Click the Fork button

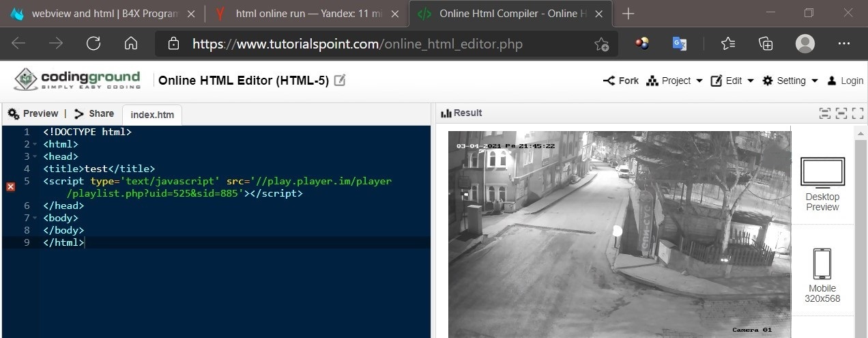tap(621, 81)
